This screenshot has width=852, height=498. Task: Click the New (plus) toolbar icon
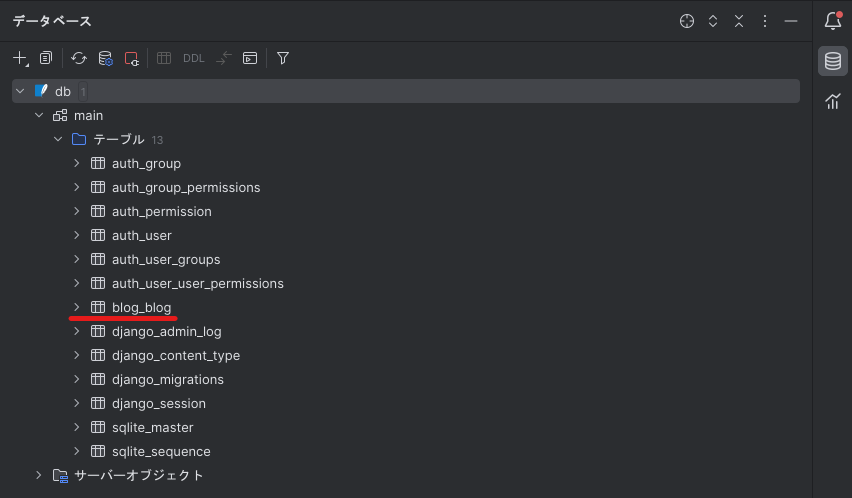pyautogui.click(x=21, y=58)
